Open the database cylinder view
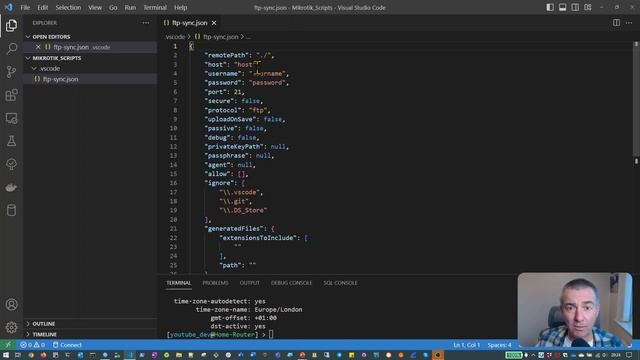Image resolution: width=640 pixels, height=360 pixels. coord(11,210)
